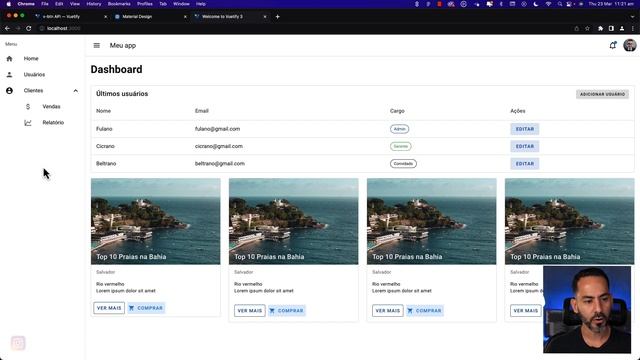Click the Convidado chip for Beltrano
Viewport: 640px width, 360px height.
coord(403,164)
